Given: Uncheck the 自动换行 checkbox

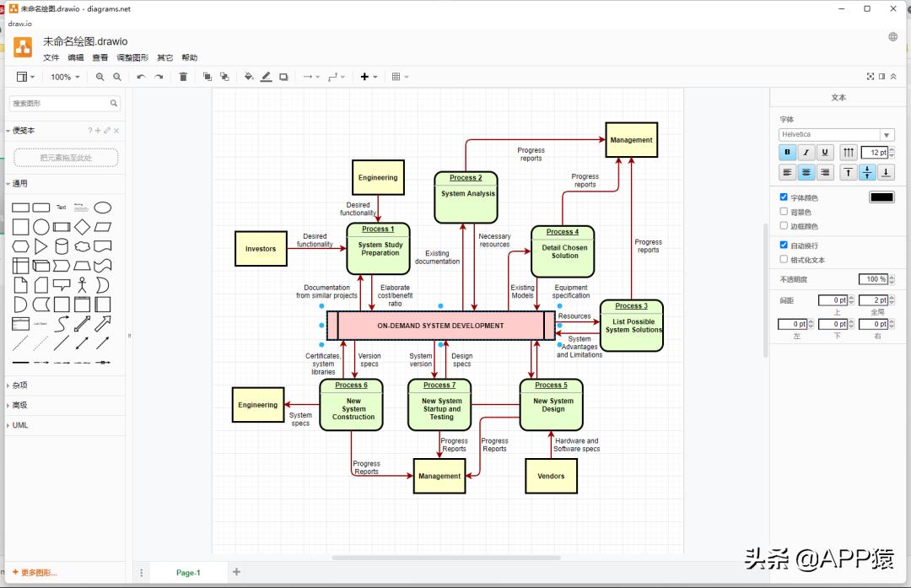Looking at the screenshot, I should pos(784,245).
